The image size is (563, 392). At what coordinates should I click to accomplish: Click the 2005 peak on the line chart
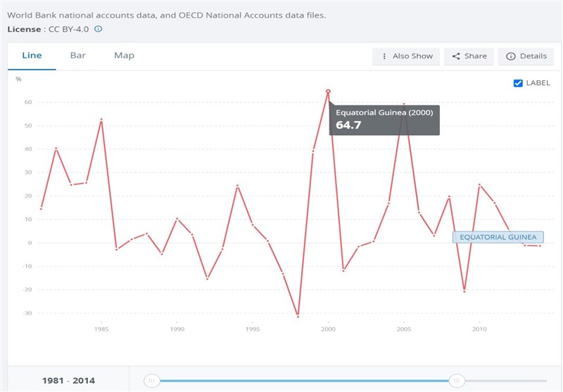pyautogui.click(x=404, y=104)
